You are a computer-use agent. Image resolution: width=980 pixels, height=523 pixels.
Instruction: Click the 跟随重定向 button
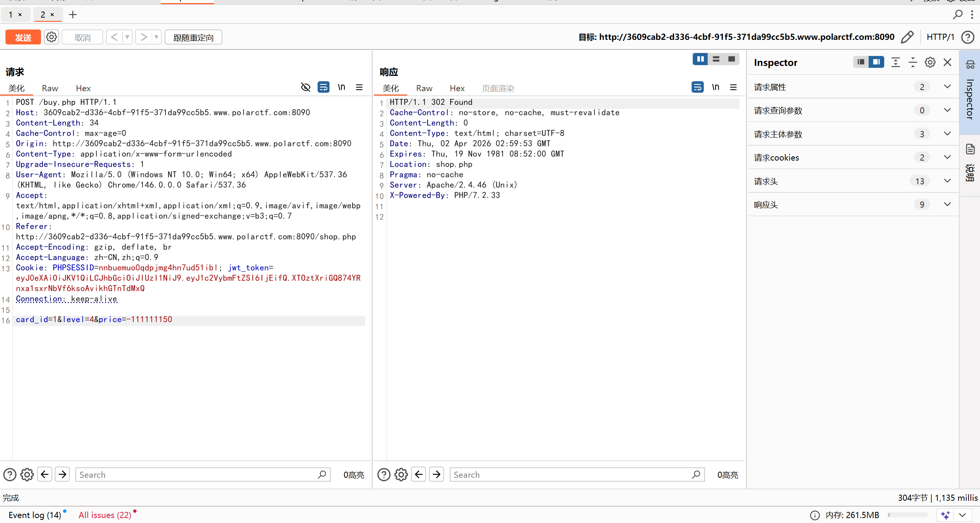coord(193,37)
